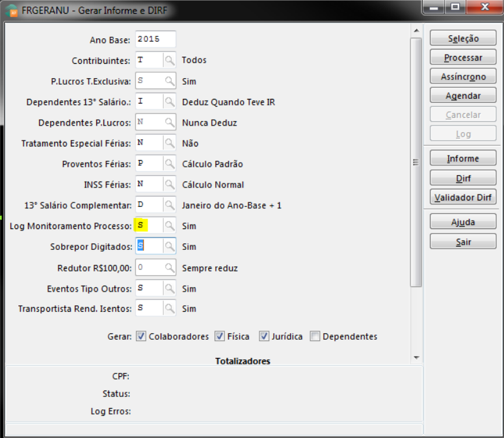Screen dimensions: 504x438
Task: Enable the Dependentes checkbox
Action: coord(315,336)
